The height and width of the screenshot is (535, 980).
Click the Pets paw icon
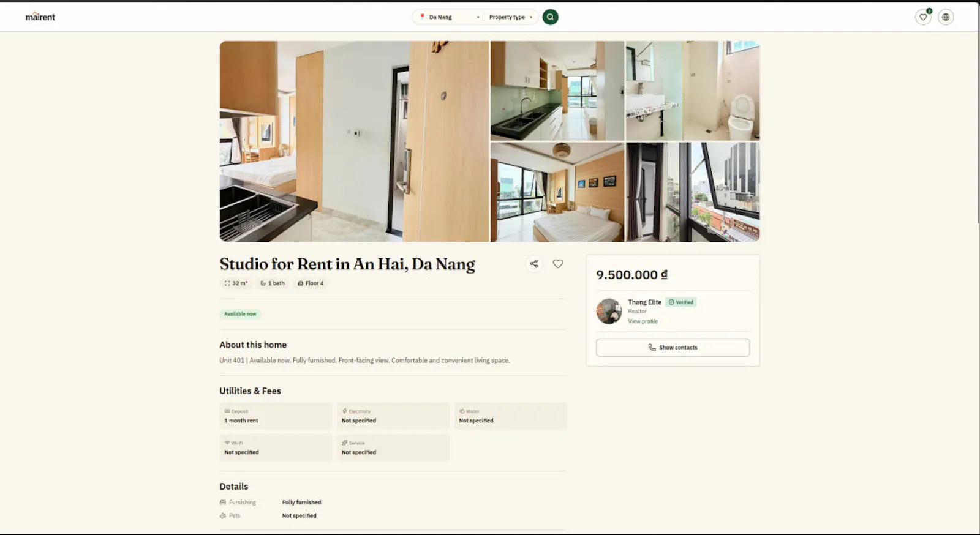click(223, 516)
